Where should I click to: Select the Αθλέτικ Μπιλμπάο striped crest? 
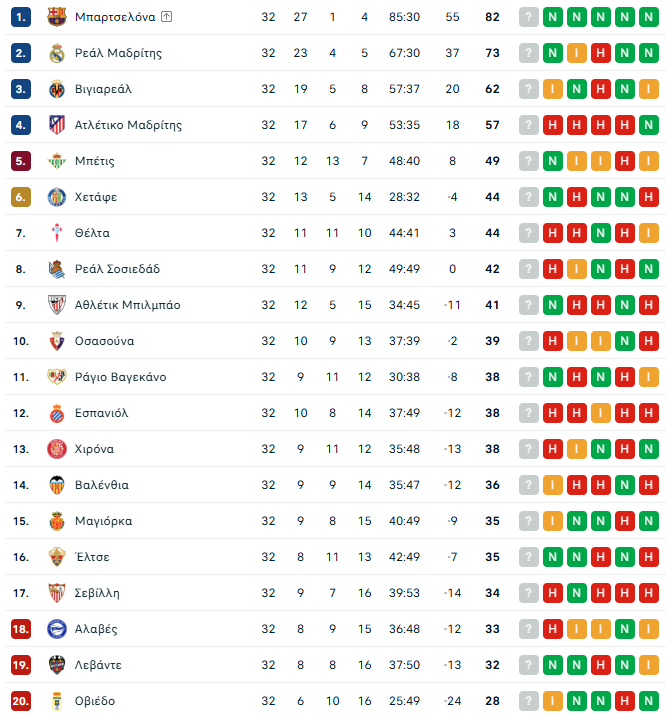click(x=56, y=305)
